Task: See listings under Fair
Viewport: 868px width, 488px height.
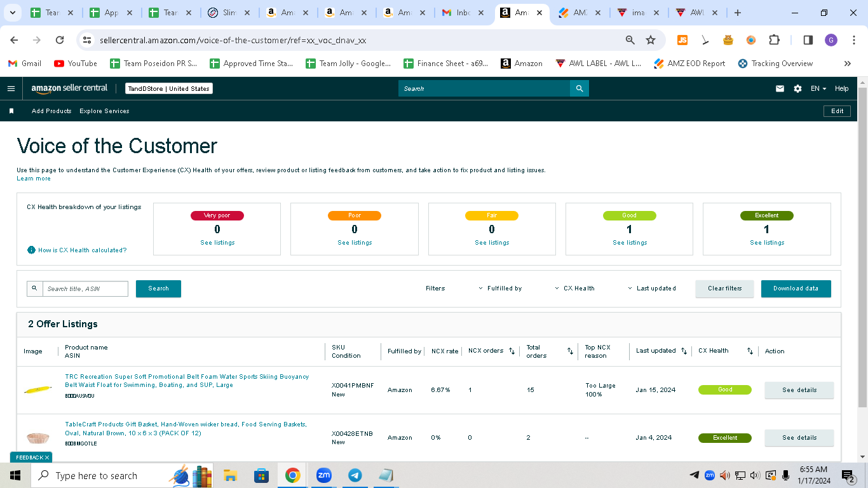Action: (x=492, y=243)
